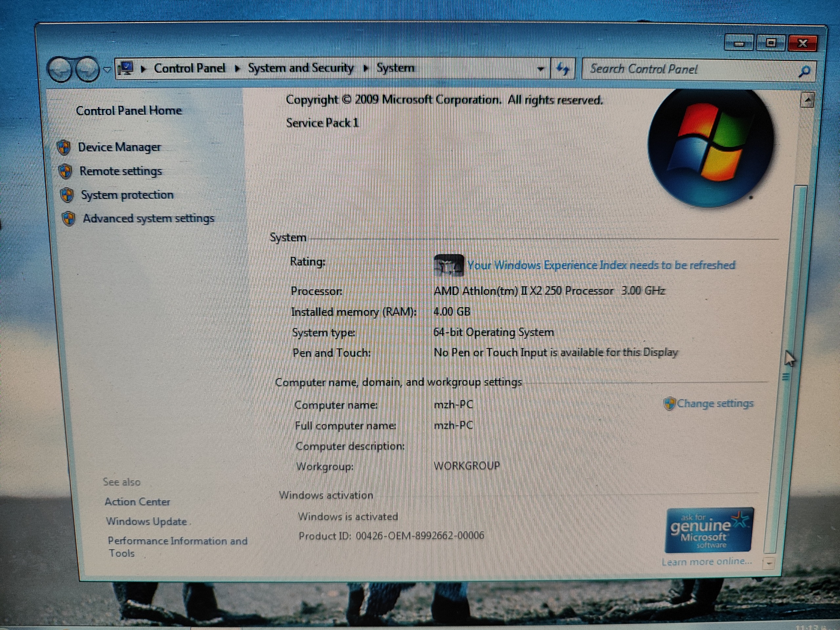Expand the arrow after Control Panel breadcrumb
Screen dimensions: 840x630
pos(237,68)
